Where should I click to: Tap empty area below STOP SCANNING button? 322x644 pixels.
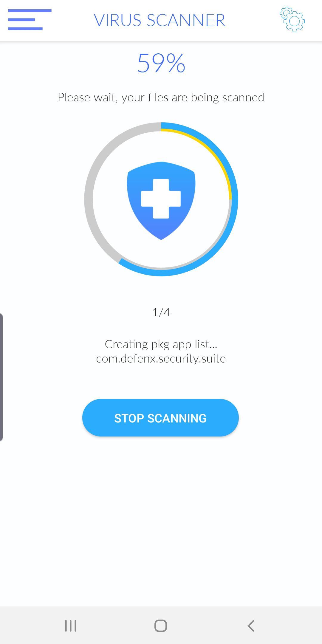tap(161, 522)
